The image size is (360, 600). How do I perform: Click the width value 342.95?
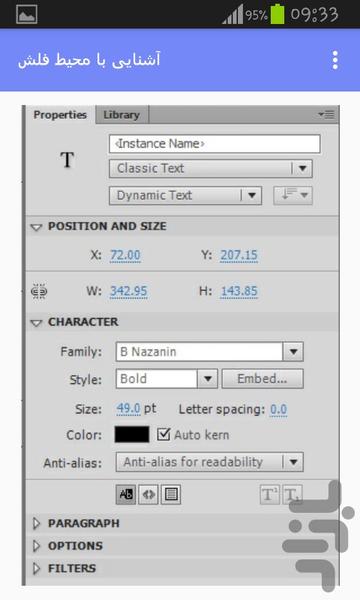(x=129, y=291)
